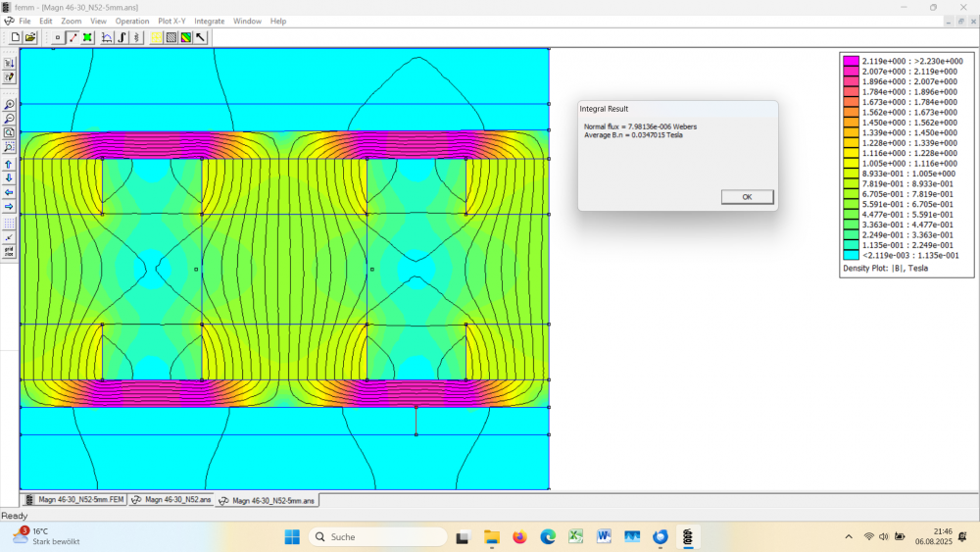Open the Integrate menu
The width and height of the screenshot is (980, 552).
point(209,21)
